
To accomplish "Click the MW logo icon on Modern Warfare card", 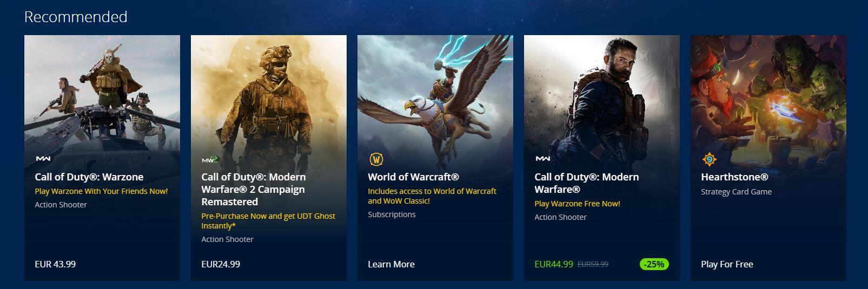I will [x=542, y=159].
